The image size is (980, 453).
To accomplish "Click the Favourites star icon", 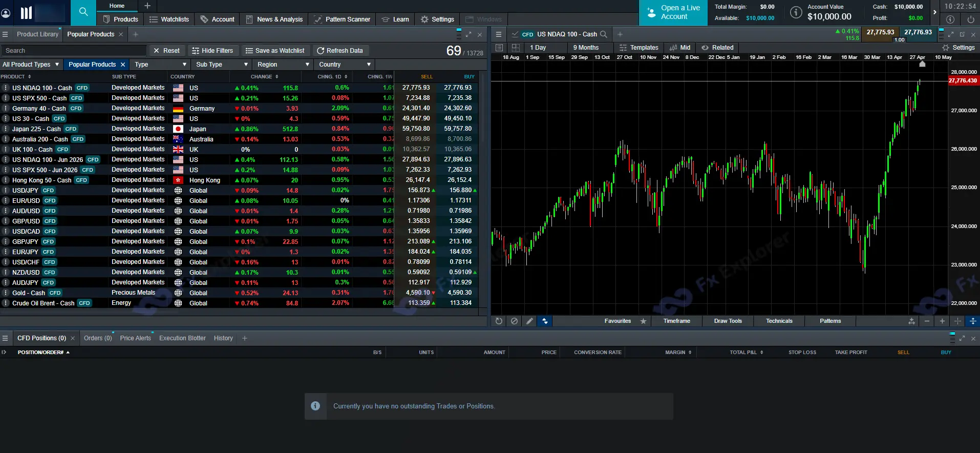I will [x=644, y=321].
